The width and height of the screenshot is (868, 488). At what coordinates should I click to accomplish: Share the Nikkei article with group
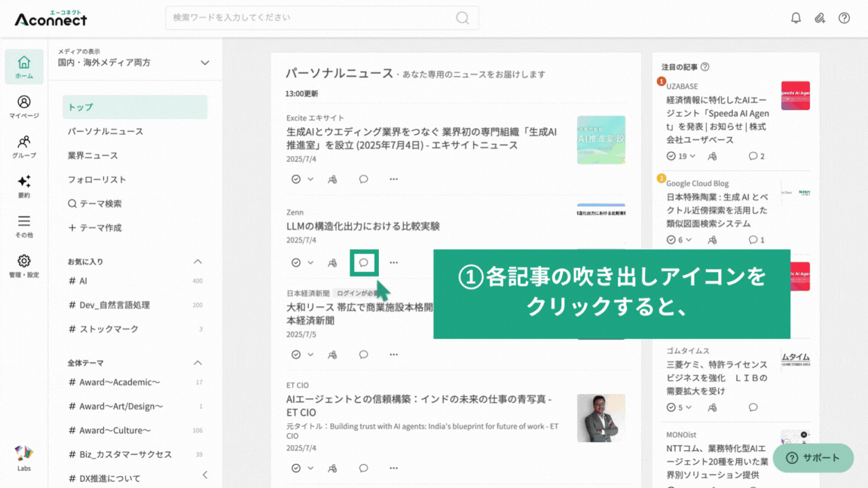click(x=332, y=355)
